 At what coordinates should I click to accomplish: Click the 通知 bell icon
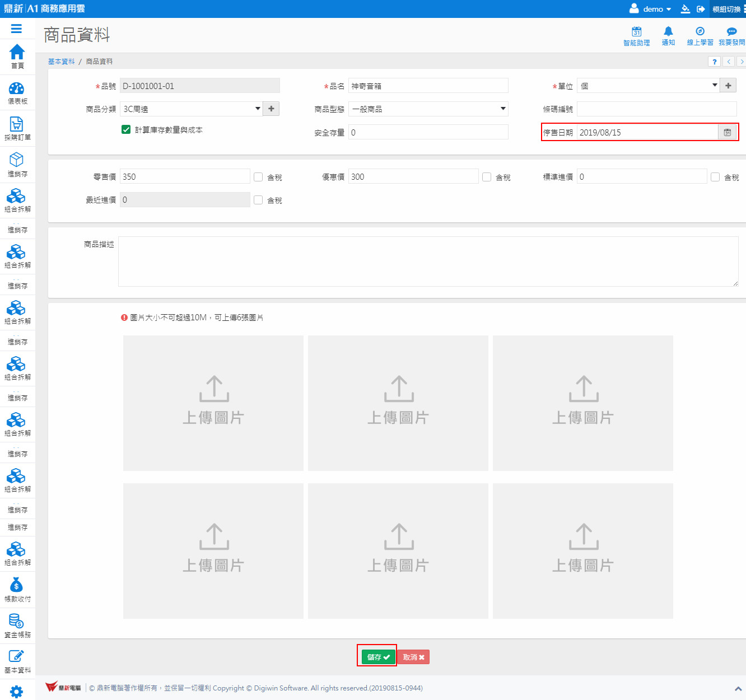(668, 32)
